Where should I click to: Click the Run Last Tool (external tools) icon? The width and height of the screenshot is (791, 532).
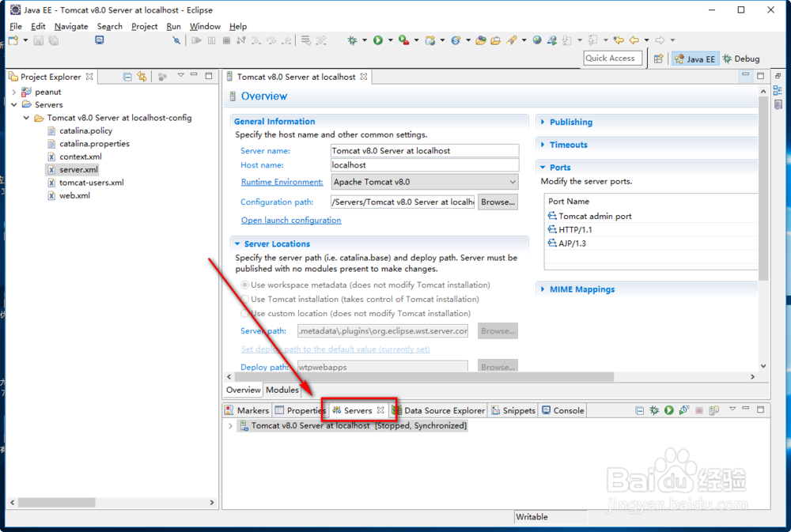(403, 40)
